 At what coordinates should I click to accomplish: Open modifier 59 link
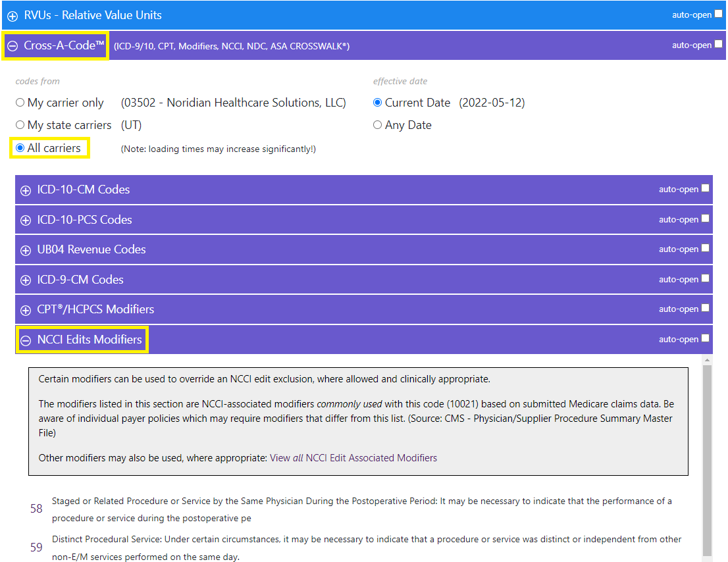[x=36, y=548]
